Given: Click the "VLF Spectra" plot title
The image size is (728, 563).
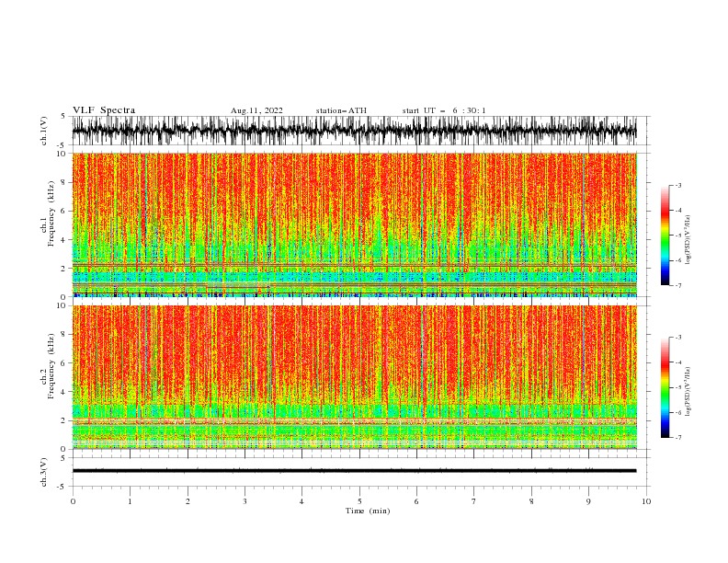Looking at the screenshot, I should point(104,110).
